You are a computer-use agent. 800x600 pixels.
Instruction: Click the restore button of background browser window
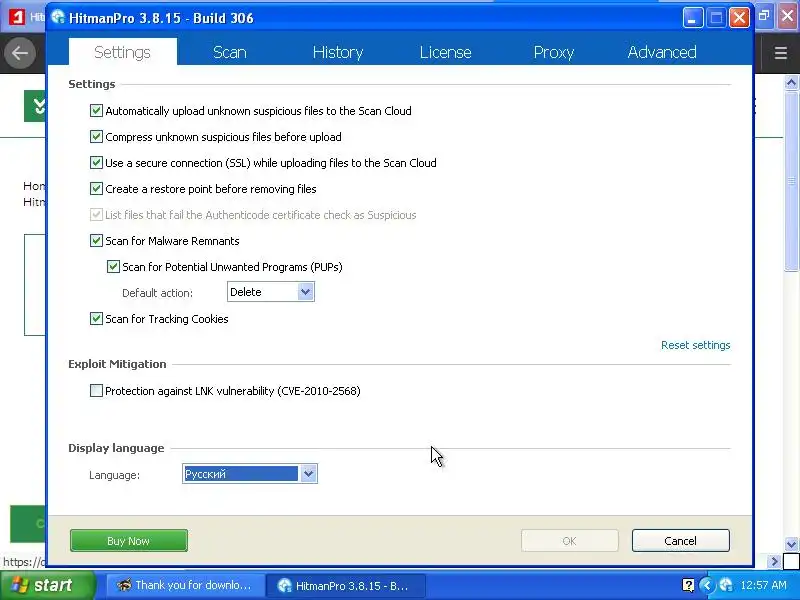click(764, 16)
